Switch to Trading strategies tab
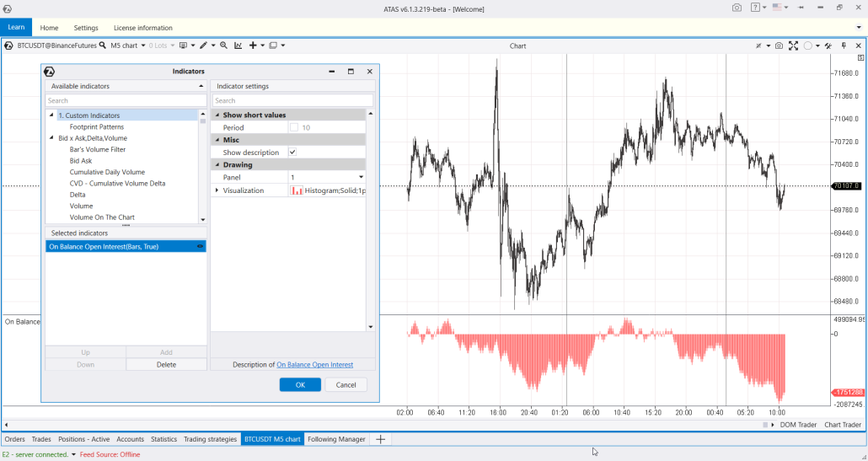868x461 pixels. tap(211, 439)
